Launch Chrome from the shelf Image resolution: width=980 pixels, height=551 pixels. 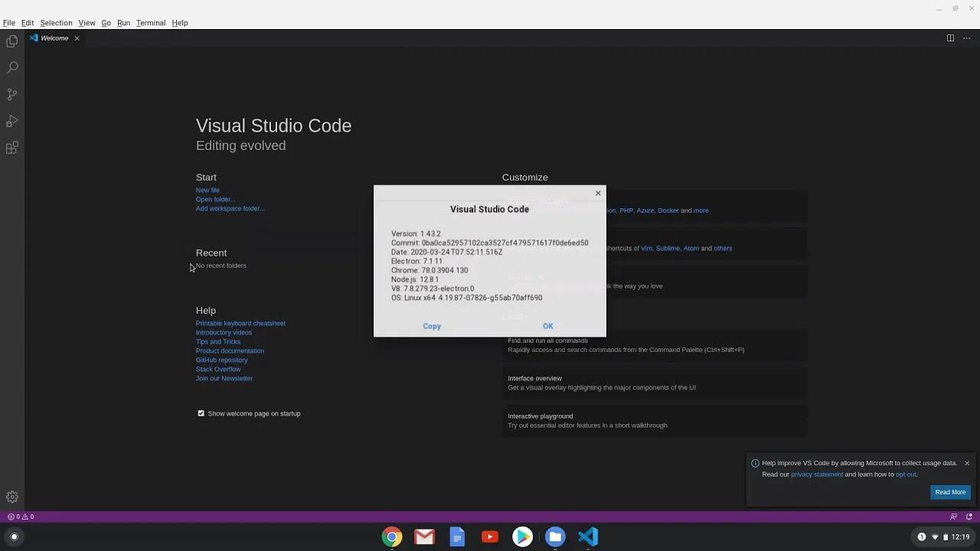click(391, 536)
